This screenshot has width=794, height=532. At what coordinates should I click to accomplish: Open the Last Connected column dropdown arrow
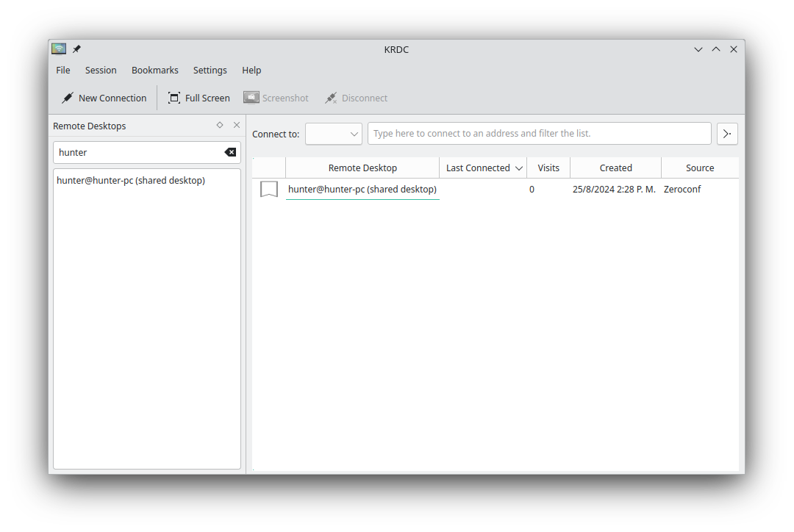pyautogui.click(x=520, y=168)
